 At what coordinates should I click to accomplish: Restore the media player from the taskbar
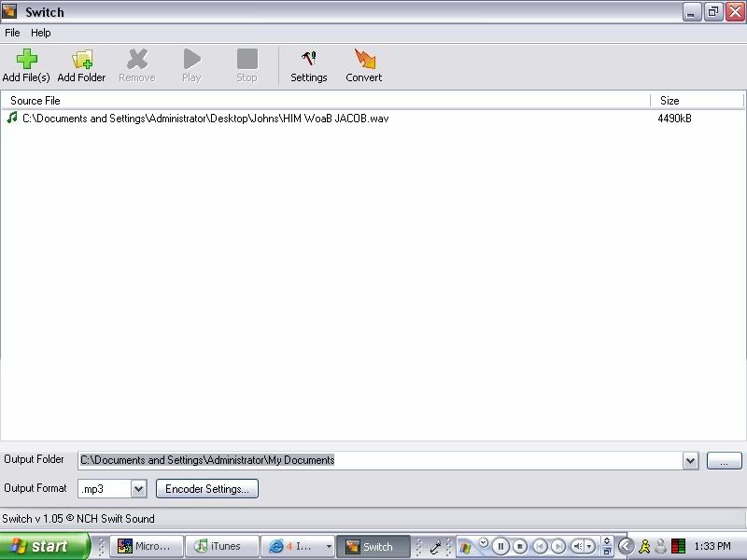(607, 552)
